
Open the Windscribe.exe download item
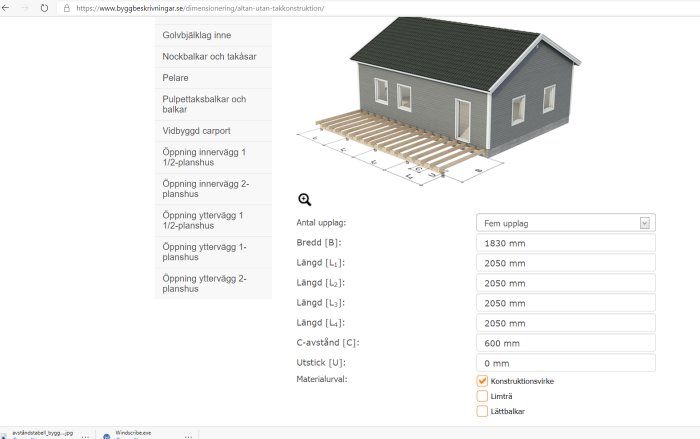[133, 433]
